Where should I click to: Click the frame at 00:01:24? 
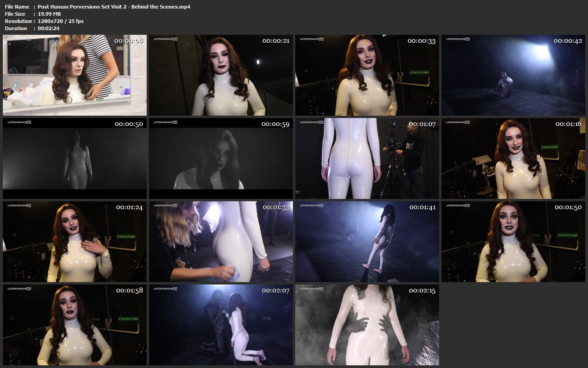75,242
